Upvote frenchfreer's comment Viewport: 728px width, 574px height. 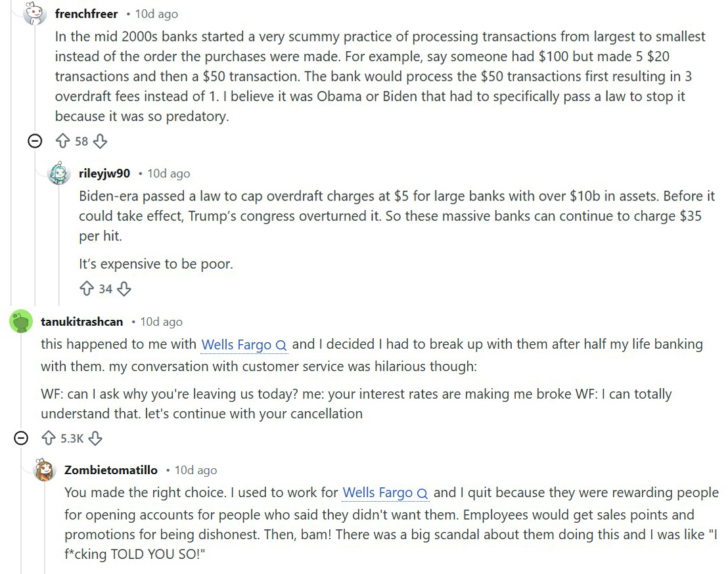63,141
